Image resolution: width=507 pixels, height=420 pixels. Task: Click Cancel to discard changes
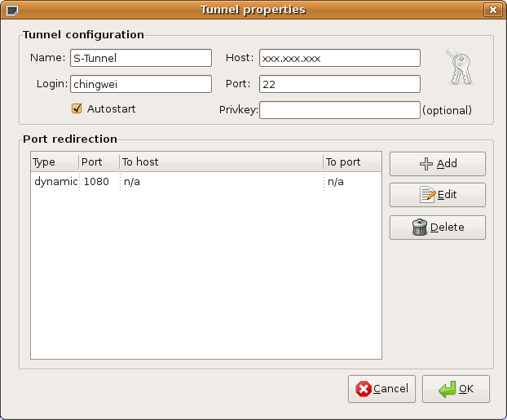click(x=381, y=389)
